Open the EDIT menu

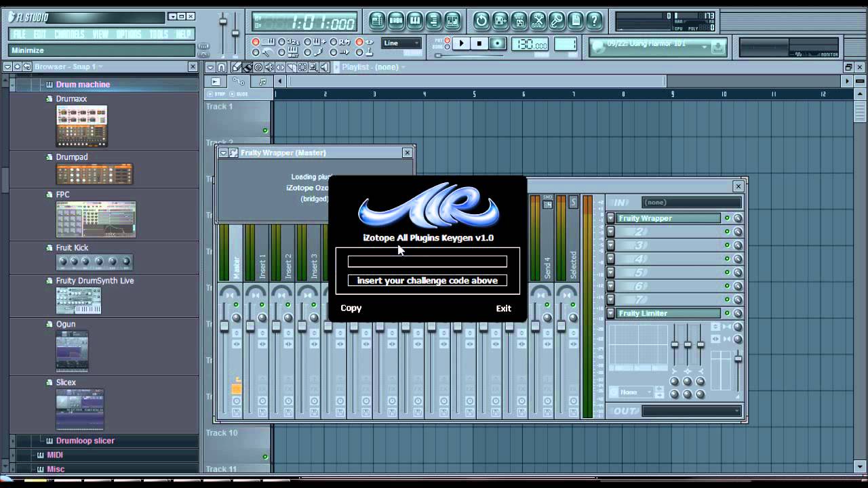click(x=40, y=34)
